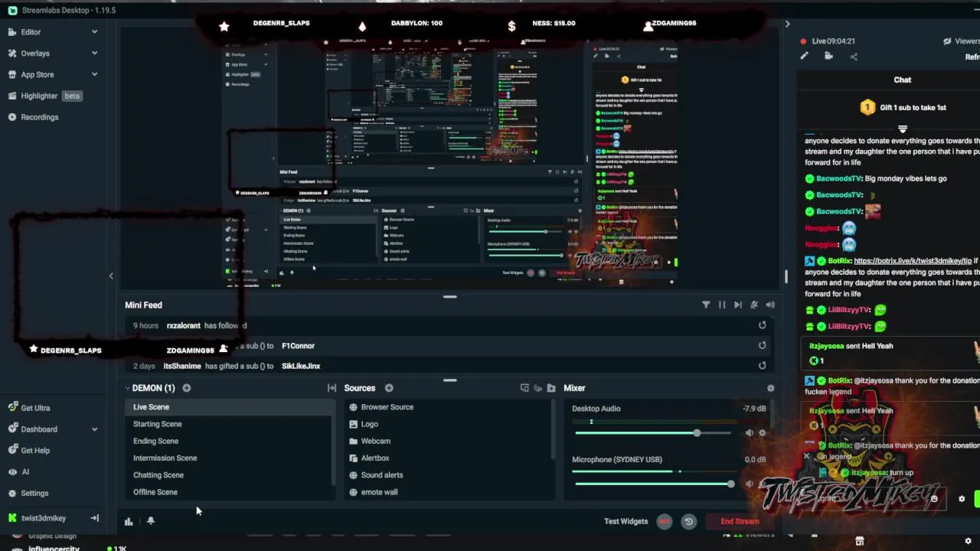
Task: Replay the SikLikeJinx gifted sub alert
Action: (x=762, y=365)
